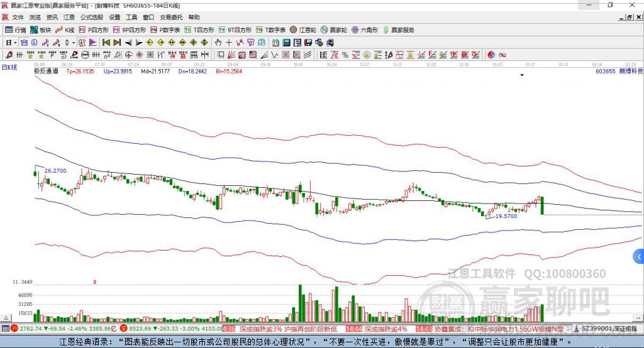644x348 pixels.
Task: Select the n² square tool
Action: tap(107, 55)
